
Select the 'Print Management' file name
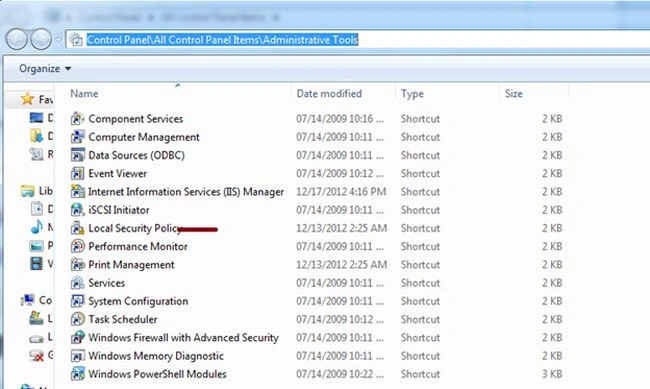[131, 265]
